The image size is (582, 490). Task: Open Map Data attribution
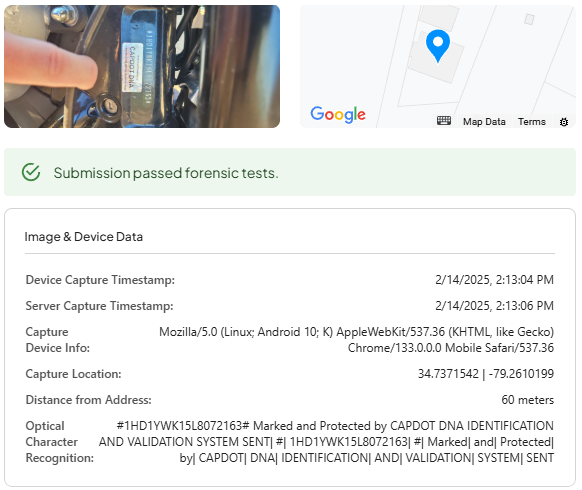pos(484,122)
